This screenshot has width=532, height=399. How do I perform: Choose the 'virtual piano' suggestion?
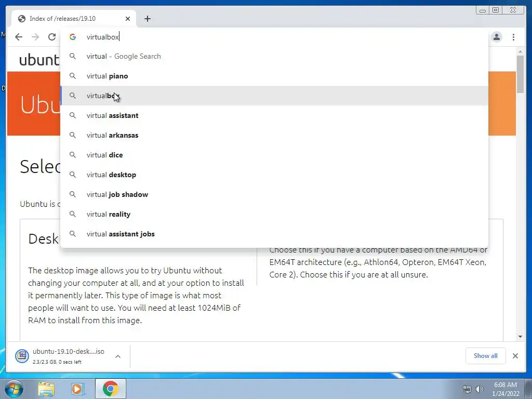pos(274,76)
